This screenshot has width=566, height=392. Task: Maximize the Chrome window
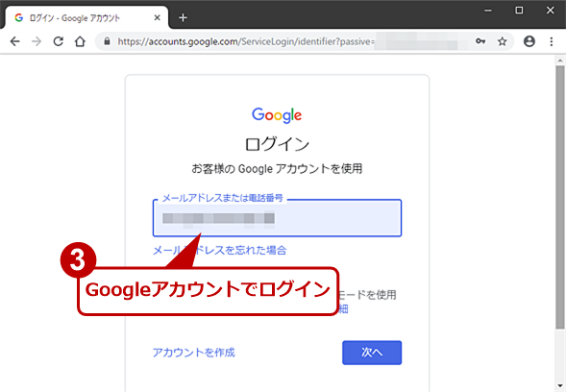[519, 11]
